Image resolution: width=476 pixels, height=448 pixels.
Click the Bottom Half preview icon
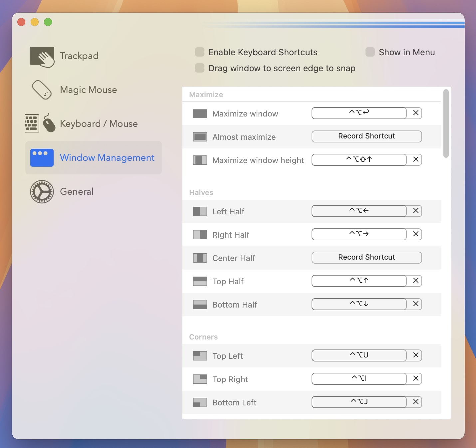point(200,304)
